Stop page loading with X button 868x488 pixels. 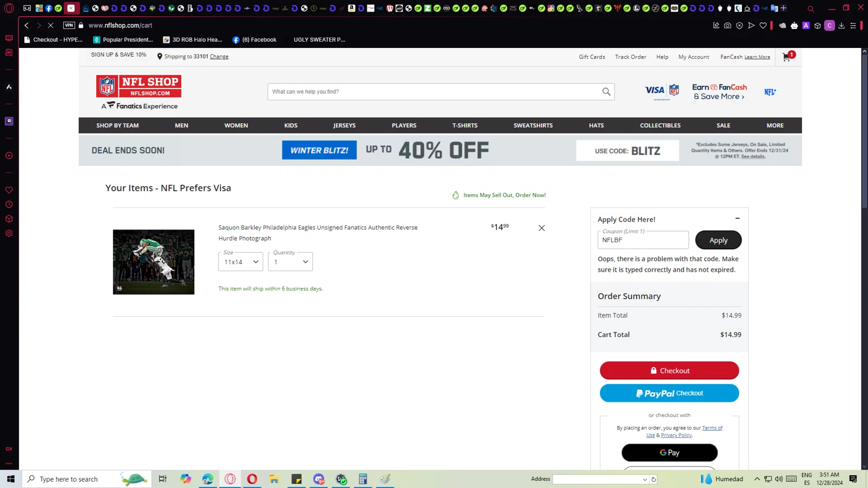coord(50,25)
